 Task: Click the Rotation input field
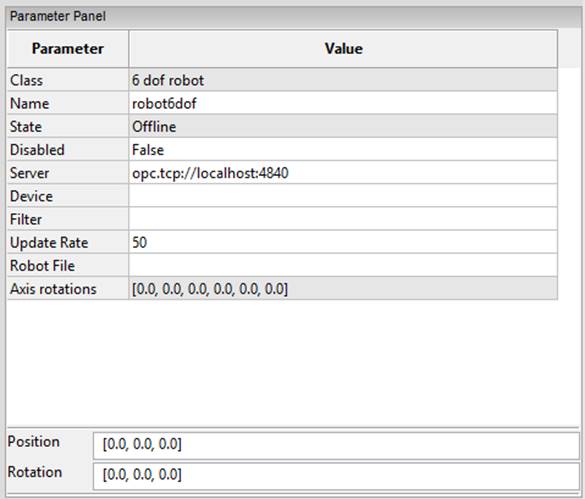[336, 476]
